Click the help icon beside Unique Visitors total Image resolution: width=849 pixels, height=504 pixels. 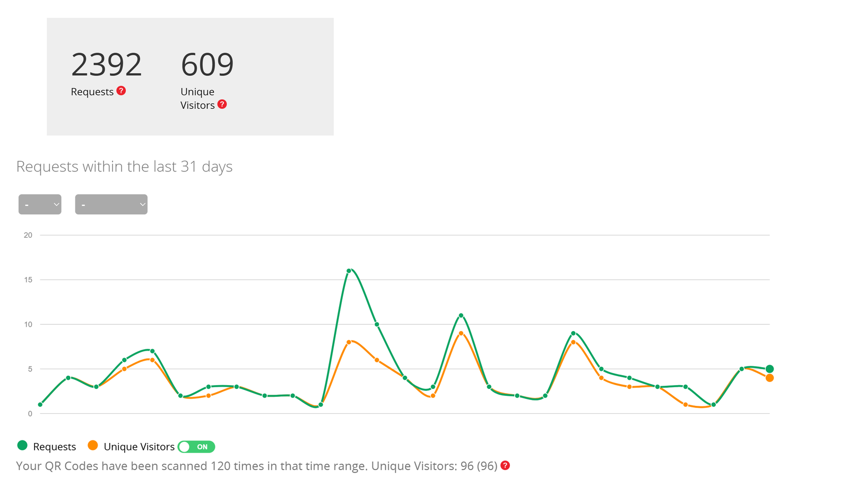coord(222,105)
